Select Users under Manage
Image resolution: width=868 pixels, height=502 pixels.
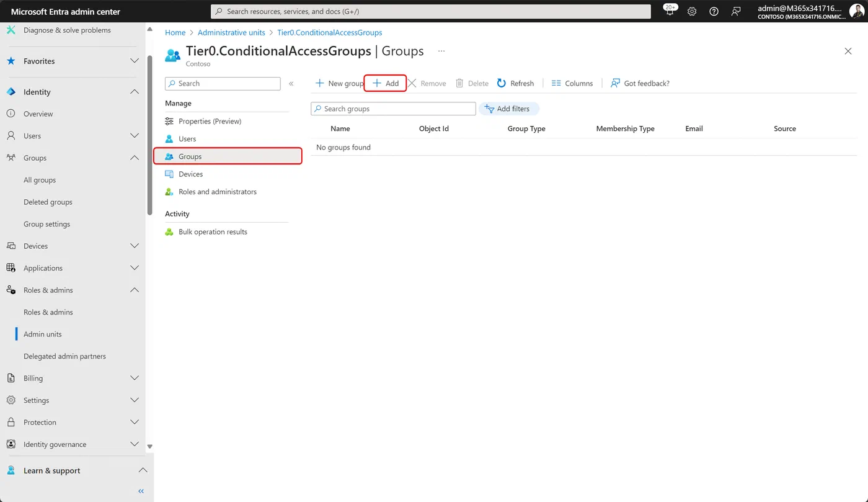click(187, 139)
